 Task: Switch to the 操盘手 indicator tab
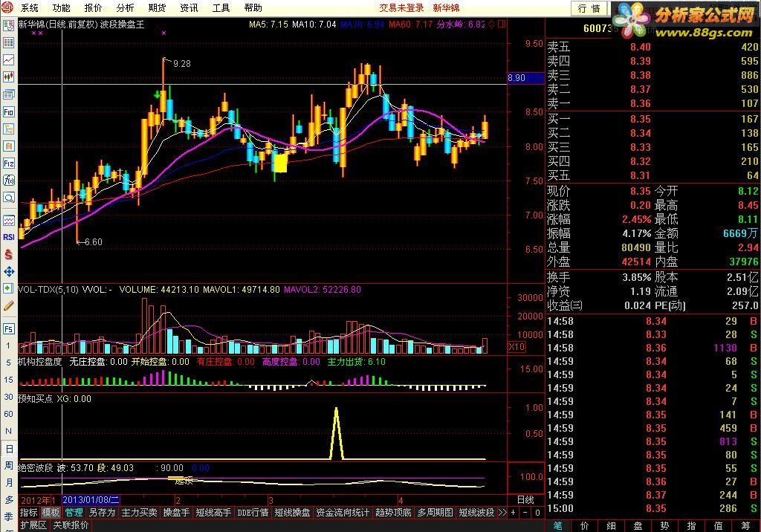pyautogui.click(x=176, y=513)
